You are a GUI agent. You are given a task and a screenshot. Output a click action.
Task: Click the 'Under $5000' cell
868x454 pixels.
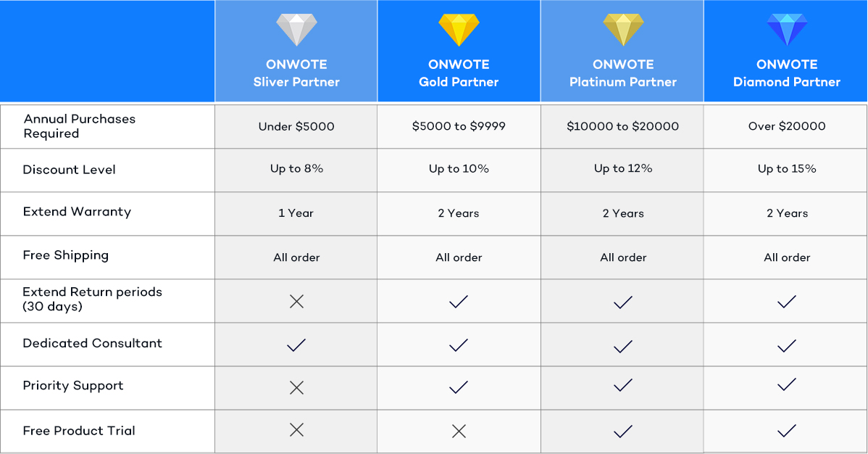click(x=296, y=126)
